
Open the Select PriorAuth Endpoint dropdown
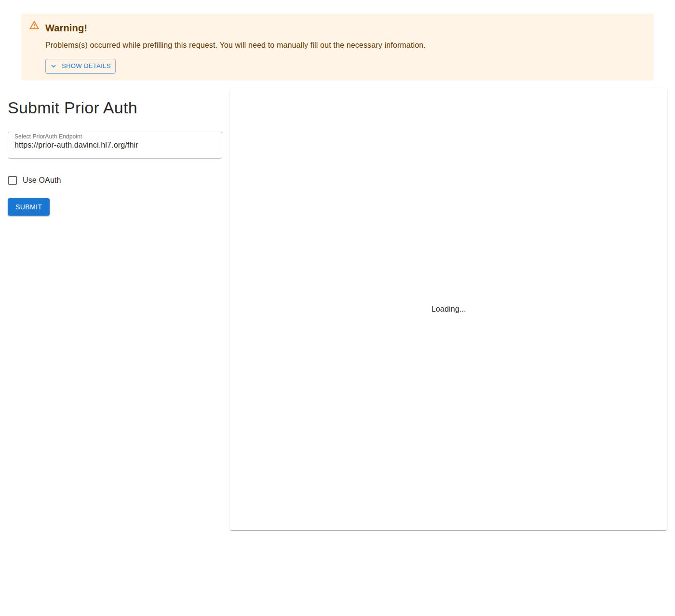[115, 145]
